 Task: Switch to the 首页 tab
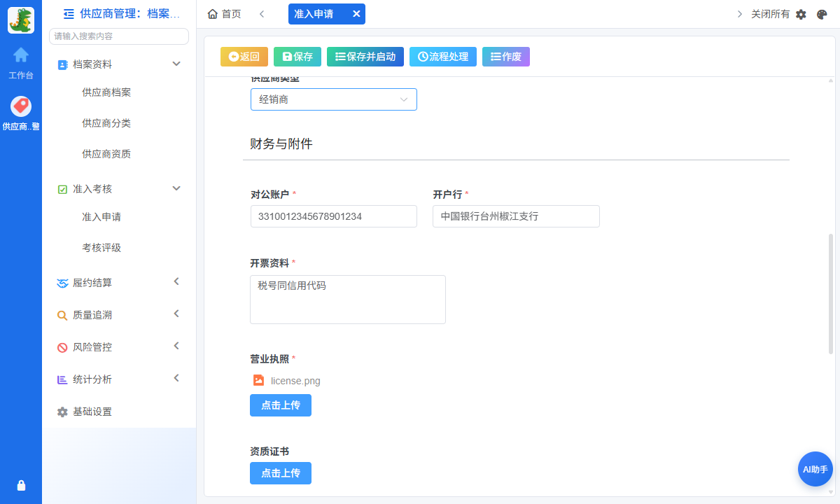pos(225,14)
